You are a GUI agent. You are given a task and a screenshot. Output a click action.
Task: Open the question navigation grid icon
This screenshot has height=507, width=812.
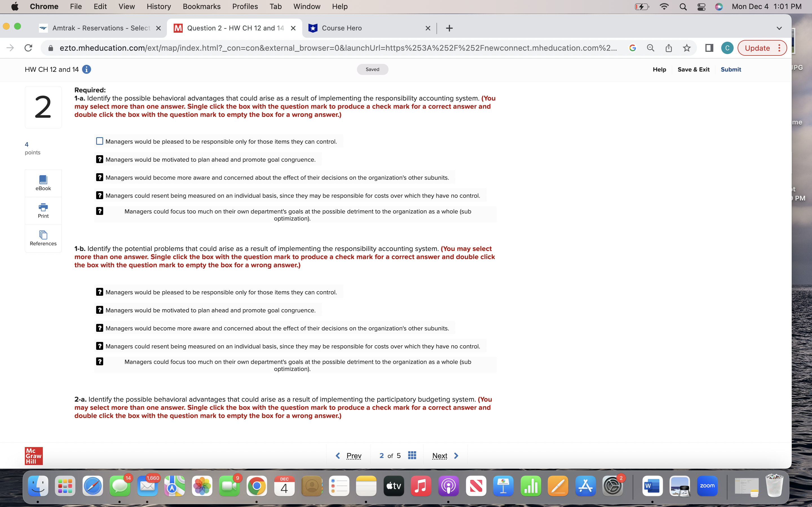pyautogui.click(x=412, y=455)
